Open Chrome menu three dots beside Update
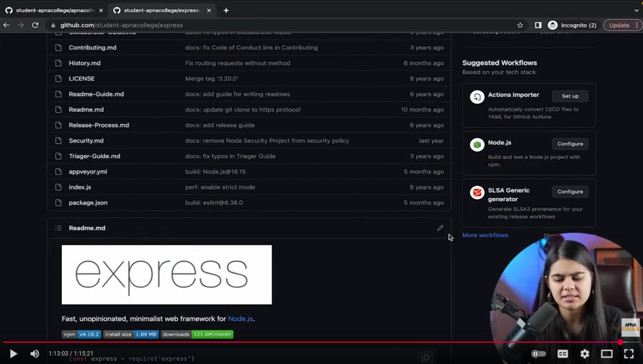Screen dimensions: 643x364 637,25
